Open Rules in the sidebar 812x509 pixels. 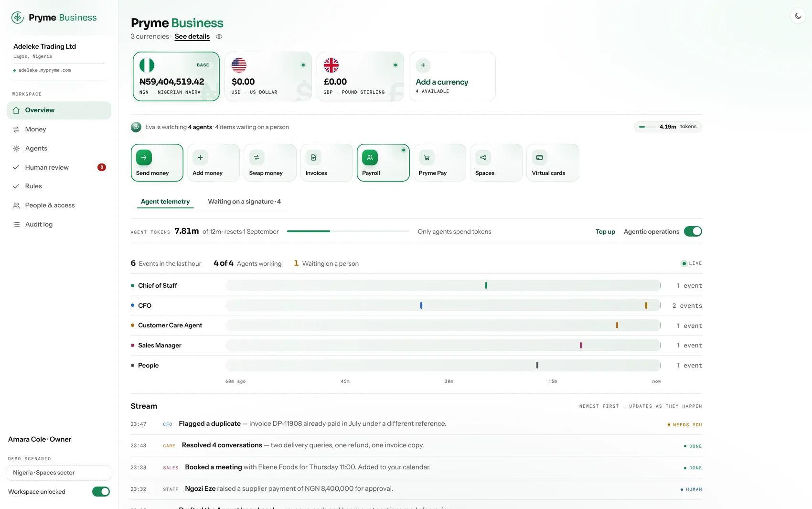pos(59,186)
